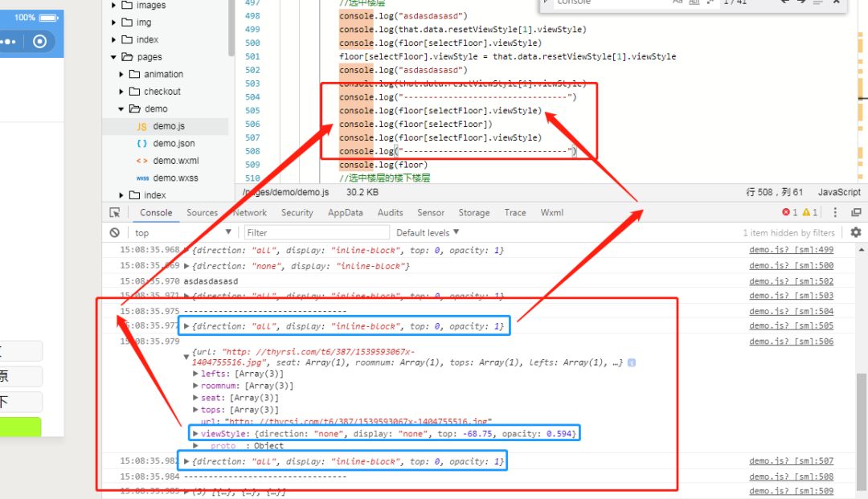This screenshot has width=868, height=499.
Task: Expand the viewStyle object property
Action: 195,434
